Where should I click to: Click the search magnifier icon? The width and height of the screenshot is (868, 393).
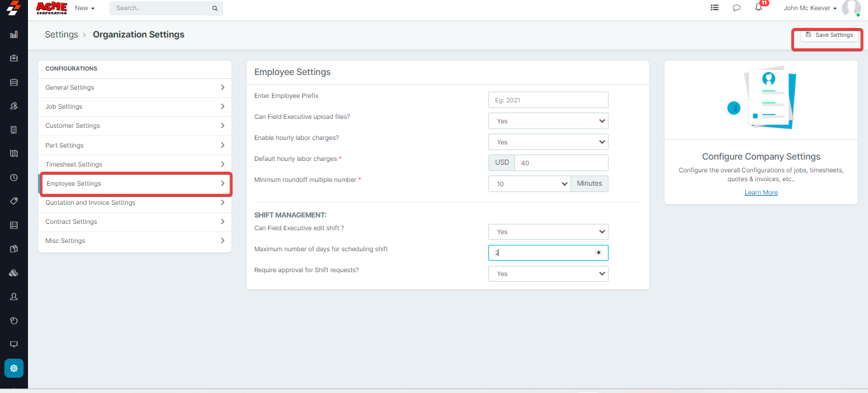(215, 8)
